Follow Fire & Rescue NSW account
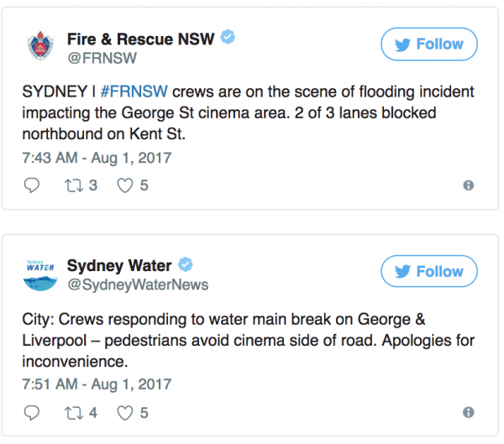 point(428,44)
